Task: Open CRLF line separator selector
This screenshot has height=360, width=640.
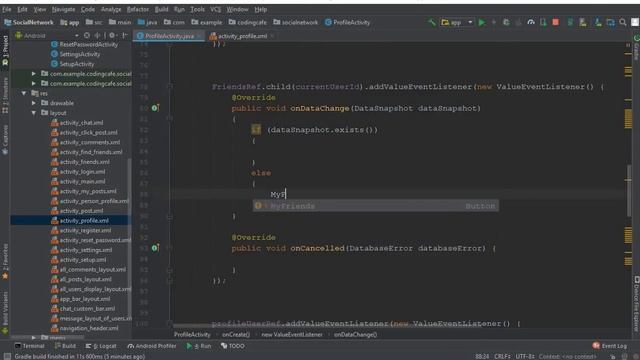Action: click(502, 356)
